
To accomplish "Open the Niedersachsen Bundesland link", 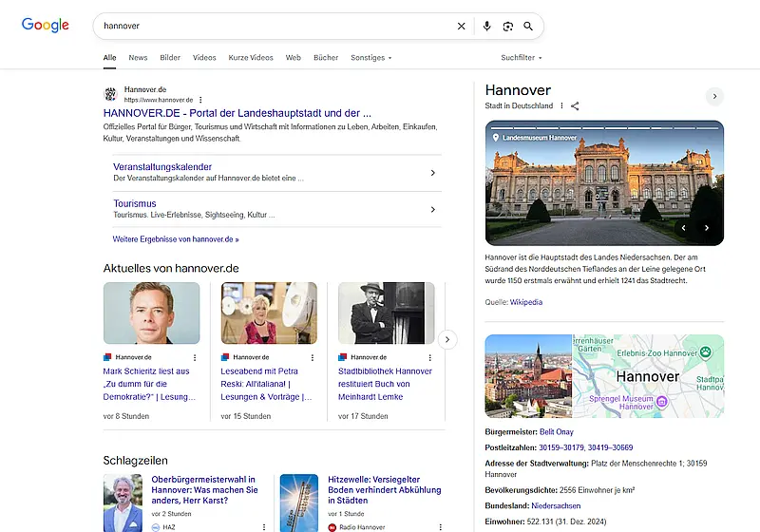I will tap(556, 505).
